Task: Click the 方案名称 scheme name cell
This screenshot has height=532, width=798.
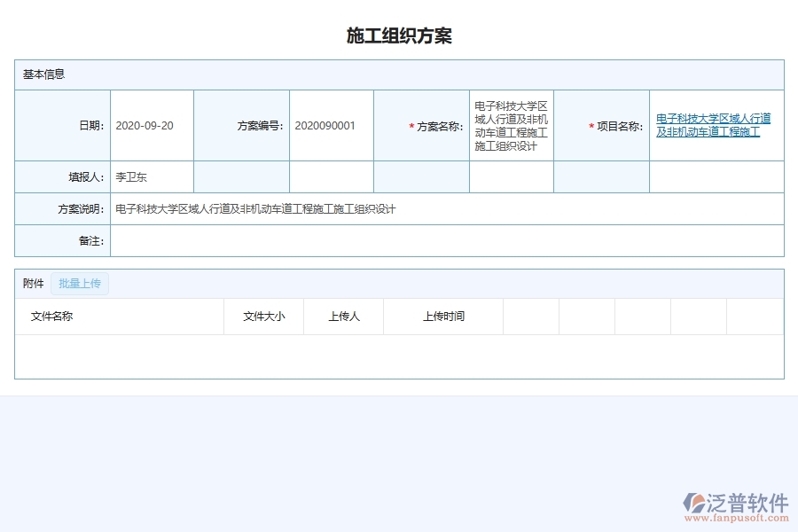Action: point(510,125)
